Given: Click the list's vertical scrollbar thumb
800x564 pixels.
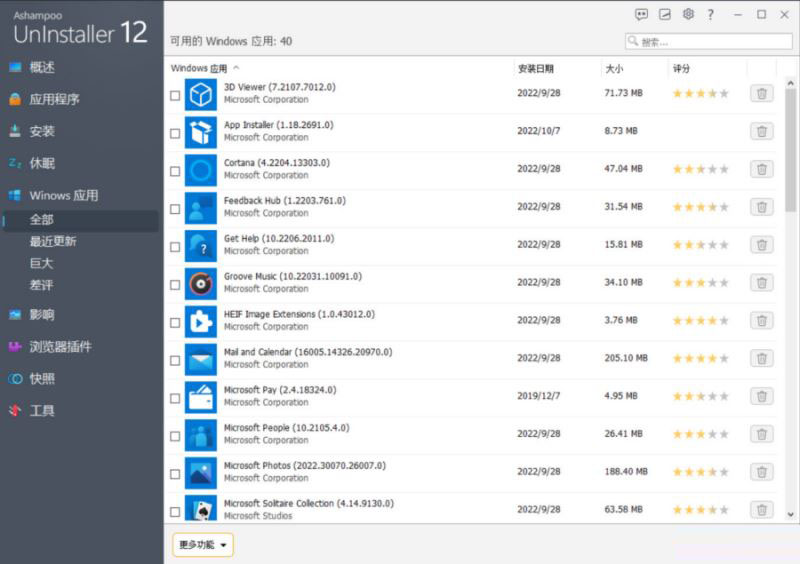Looking at the screenshot, I should (790, 151).
